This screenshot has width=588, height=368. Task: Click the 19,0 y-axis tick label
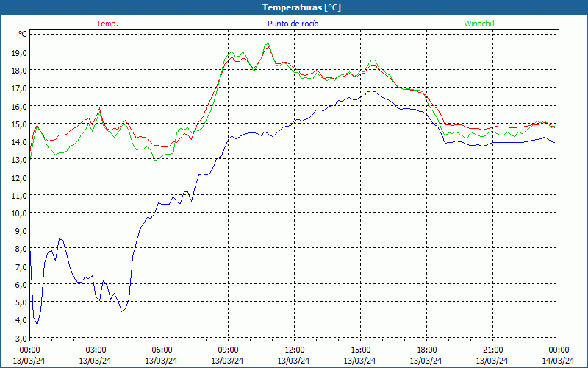click(x=18, y=53)
